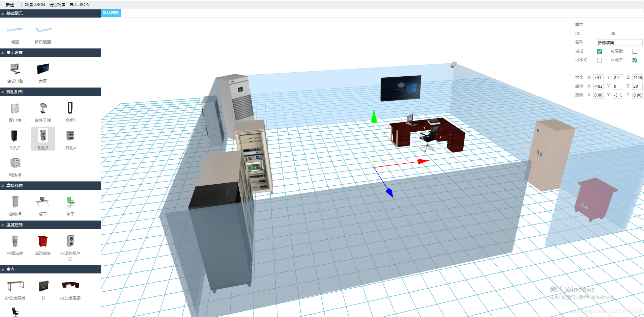Image resolution: width=644 pixels, height=317 pixels.
Task: Toggle the 可编辑 editable checkbox
Action: 635,51
